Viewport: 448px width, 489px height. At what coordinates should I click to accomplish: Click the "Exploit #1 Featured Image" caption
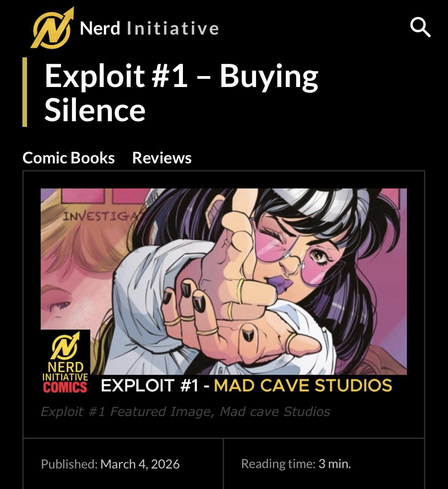[185, 411]
